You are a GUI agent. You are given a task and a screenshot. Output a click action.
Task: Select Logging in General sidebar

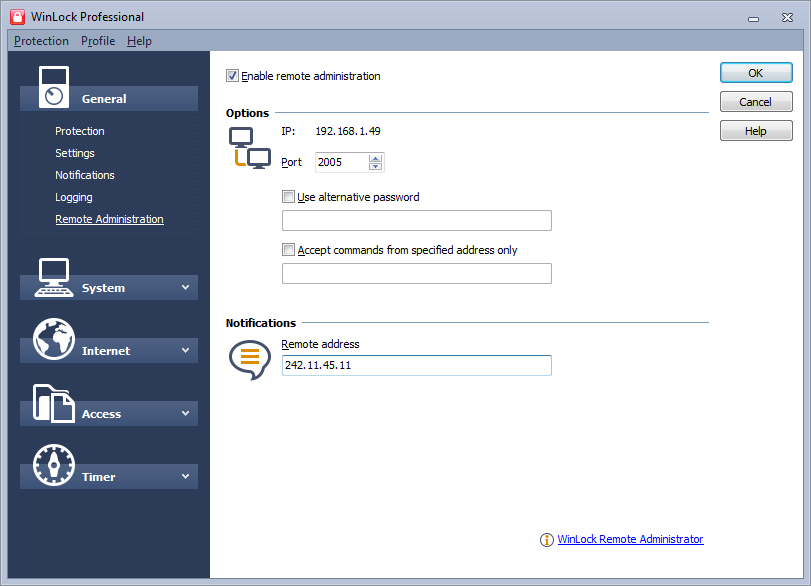(x=73, y=198)
